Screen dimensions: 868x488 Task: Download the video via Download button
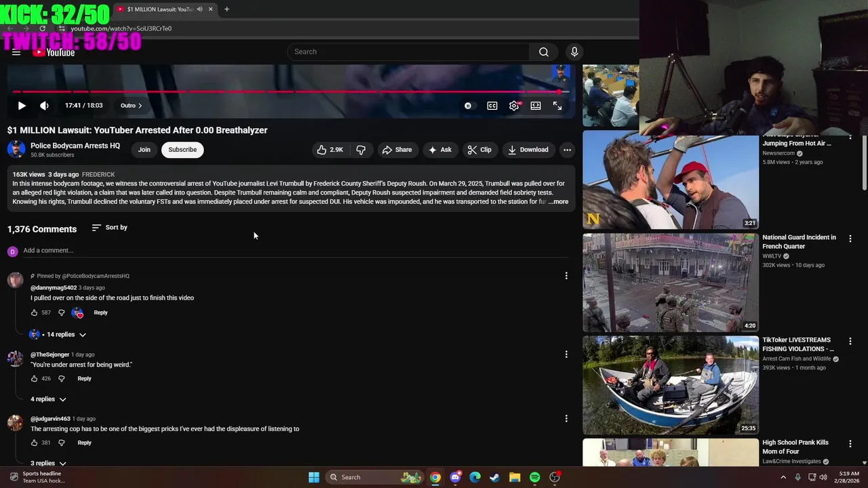tap(528, 150)
